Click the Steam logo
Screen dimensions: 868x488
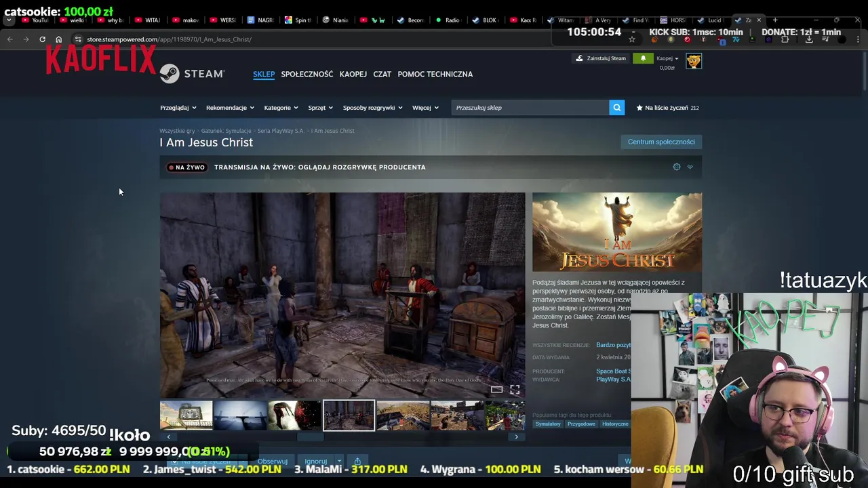[x=192, y=74]
